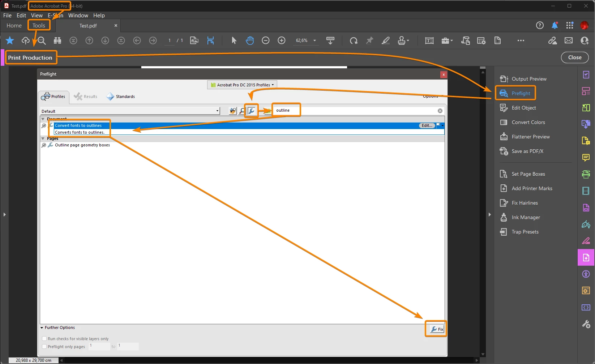
Task: Go to previous page with up arrow
Action: (x=89, y=40)
